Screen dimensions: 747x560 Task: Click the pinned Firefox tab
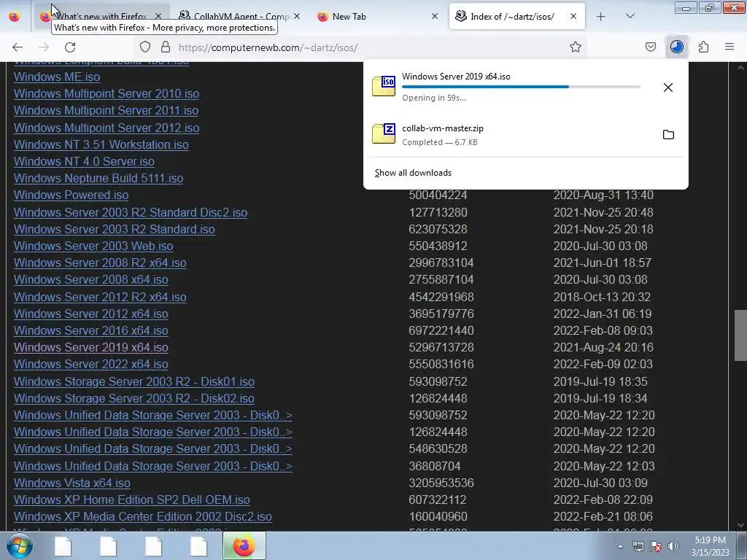click(x=15, y=17)
